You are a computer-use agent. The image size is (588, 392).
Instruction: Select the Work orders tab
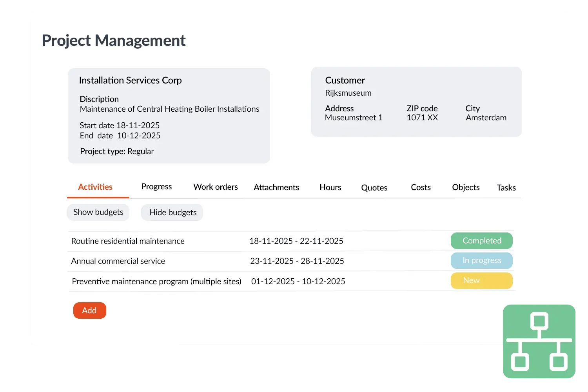[216, 187]
